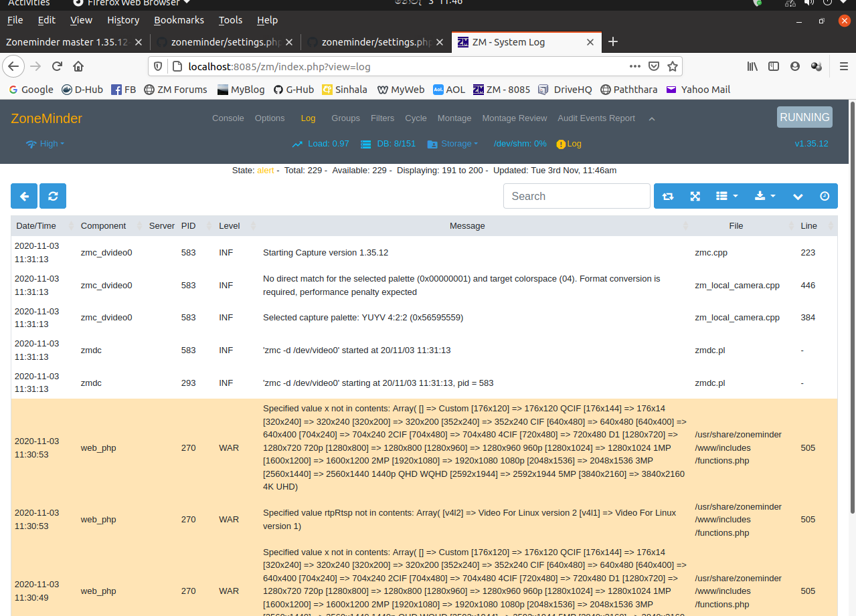Sort the table by Component column
Viewport: 856px width, 616px height.
pyautogui.click(x=110, y=226)
